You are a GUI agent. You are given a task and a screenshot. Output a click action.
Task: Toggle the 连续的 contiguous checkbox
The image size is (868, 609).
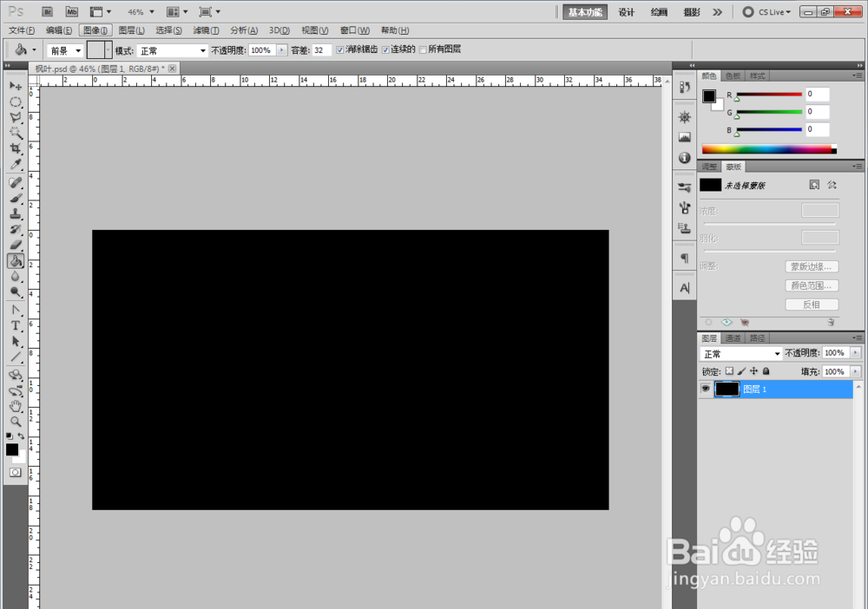(x=385, y=49)
